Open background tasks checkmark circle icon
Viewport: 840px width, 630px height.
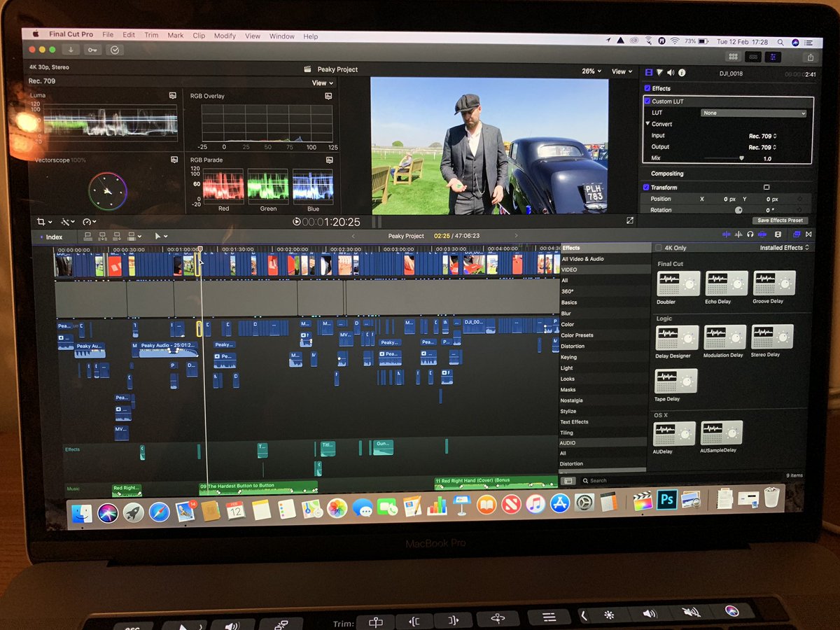click(x=115, y=50)
